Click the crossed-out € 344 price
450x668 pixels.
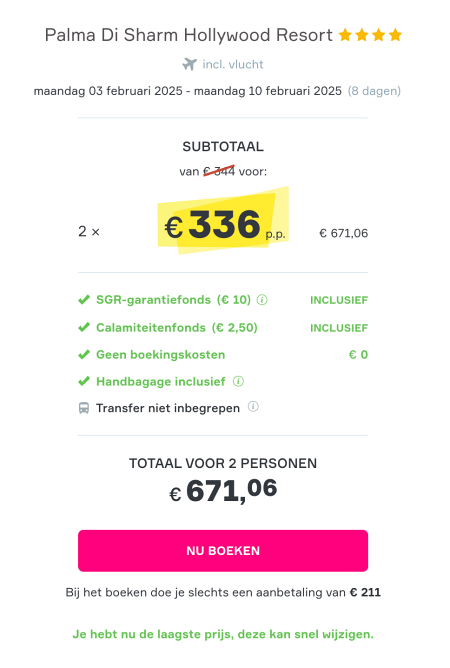(x=219, y=171)
